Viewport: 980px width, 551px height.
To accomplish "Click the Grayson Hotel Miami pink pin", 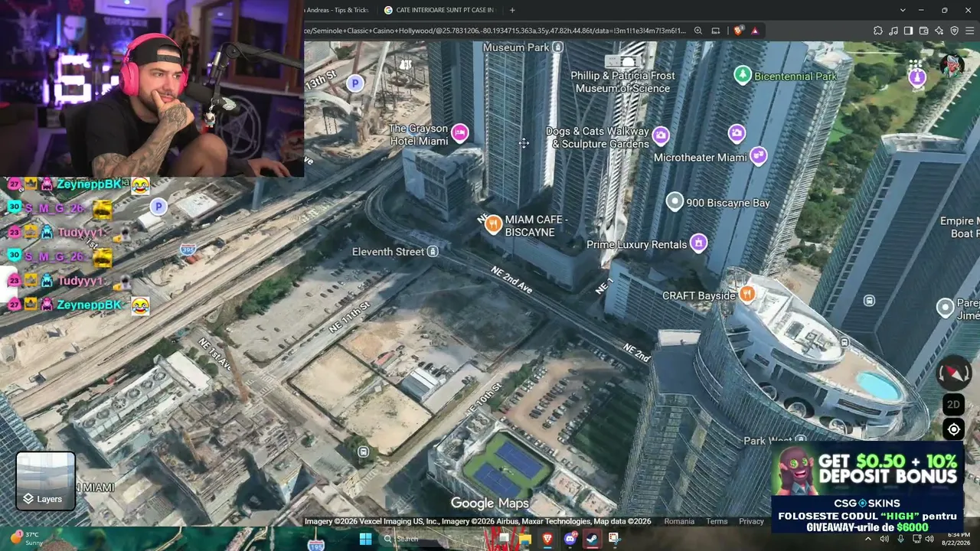I will [x=459, y=133].
